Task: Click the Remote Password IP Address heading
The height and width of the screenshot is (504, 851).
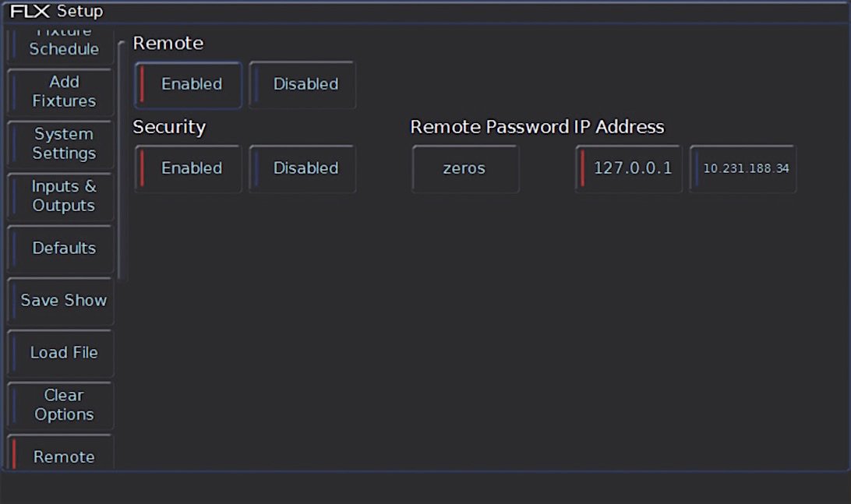Action: coord(537,127)
